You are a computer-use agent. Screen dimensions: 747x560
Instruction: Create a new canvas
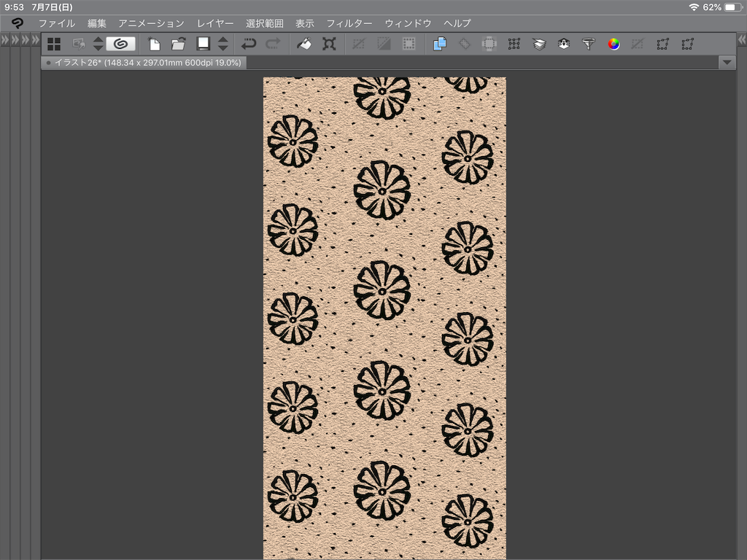(x=154, y=44)
